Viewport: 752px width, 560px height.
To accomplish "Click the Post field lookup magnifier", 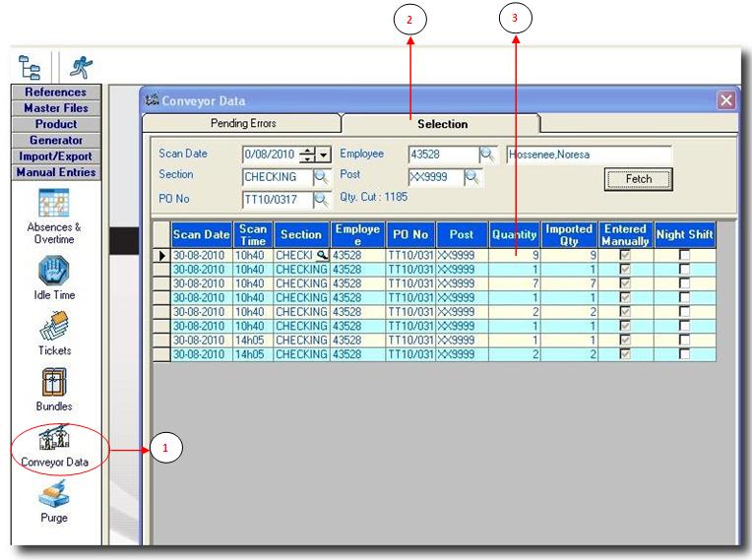I will [473, 177].
